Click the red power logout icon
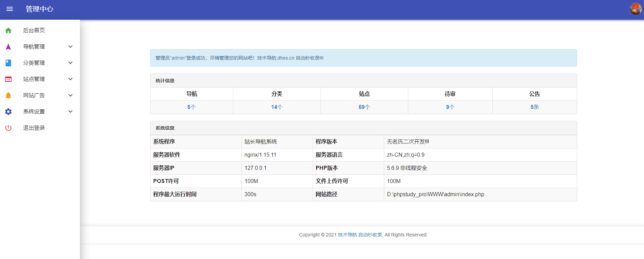The width and height of the screenshot is (644, 259). (8, 128)
